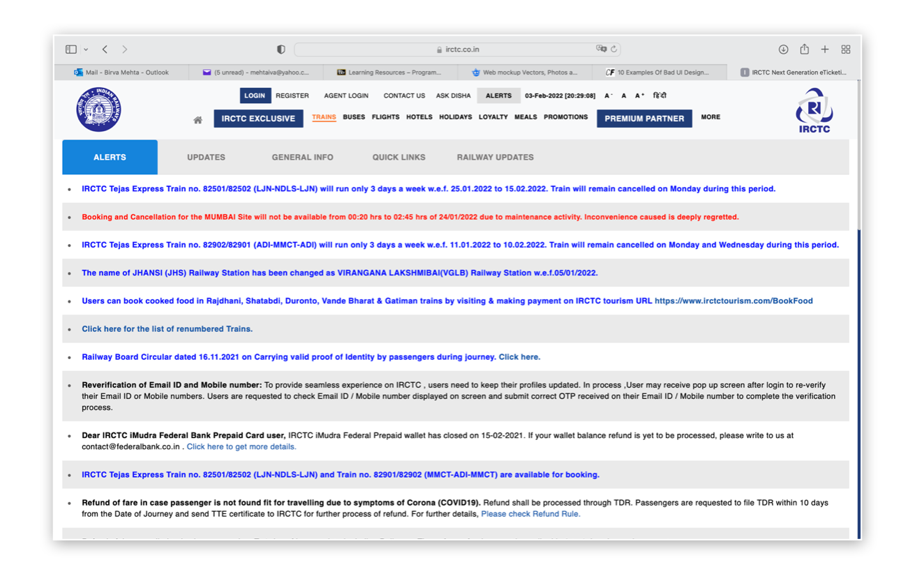The height and width of the screenshot is (576, 924).
Task: Open sidebar dropdown chevron in Safari toolbar
Action: tap(86, 50)
